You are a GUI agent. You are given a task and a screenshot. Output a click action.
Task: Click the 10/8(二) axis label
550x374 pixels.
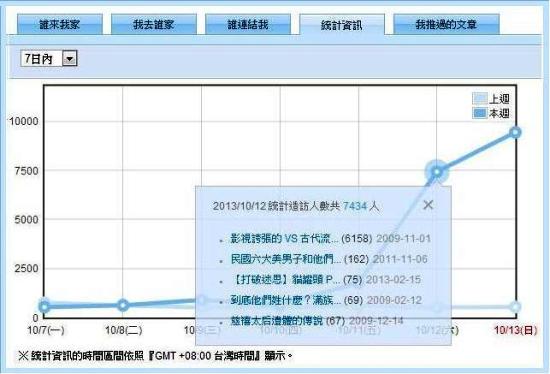coord(124,330)
